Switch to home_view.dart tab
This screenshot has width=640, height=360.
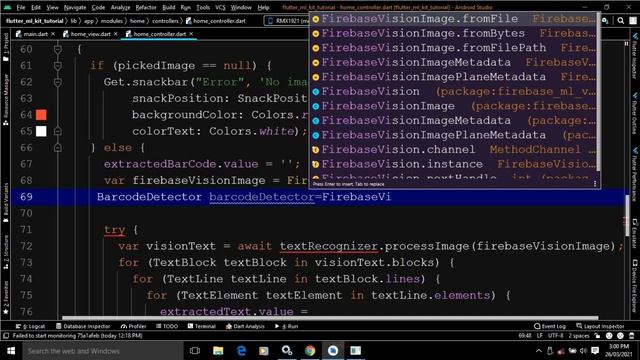[90, 34]
